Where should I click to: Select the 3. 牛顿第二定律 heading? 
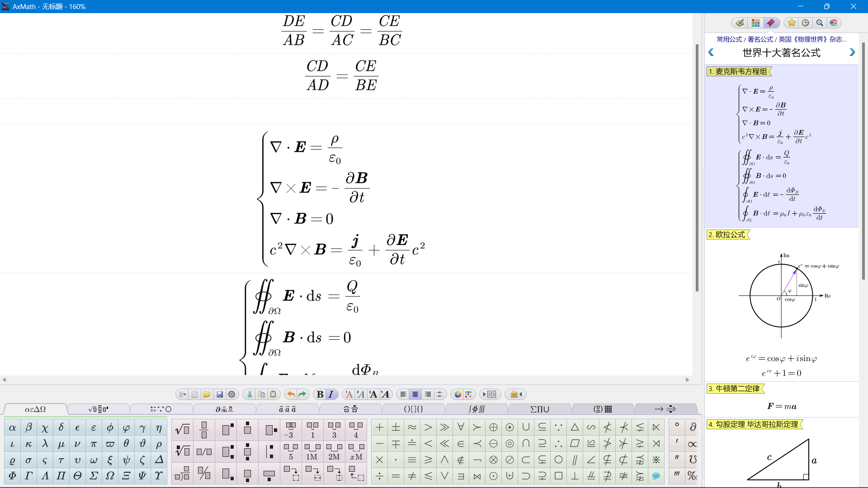pyautogui.click(x=735, y=389)
